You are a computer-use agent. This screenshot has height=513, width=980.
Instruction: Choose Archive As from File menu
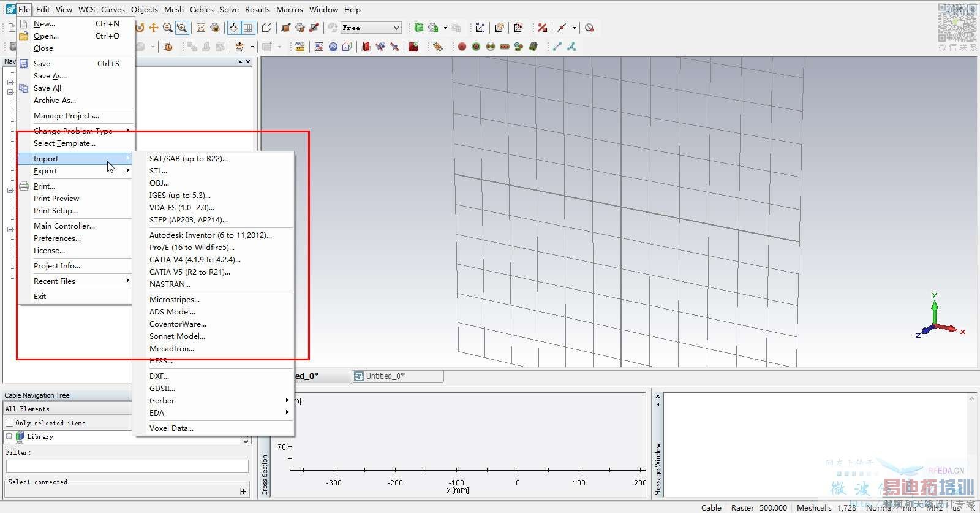(55, 101)
